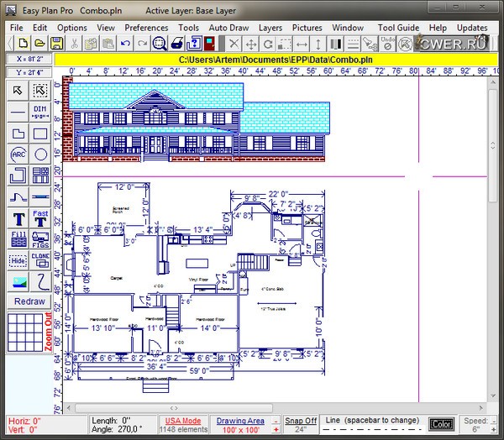Image resolution: width=504 pixels, height=440 pixels.
Task: Click the Print icon in toolbar
Action: (x=178, y=43)
